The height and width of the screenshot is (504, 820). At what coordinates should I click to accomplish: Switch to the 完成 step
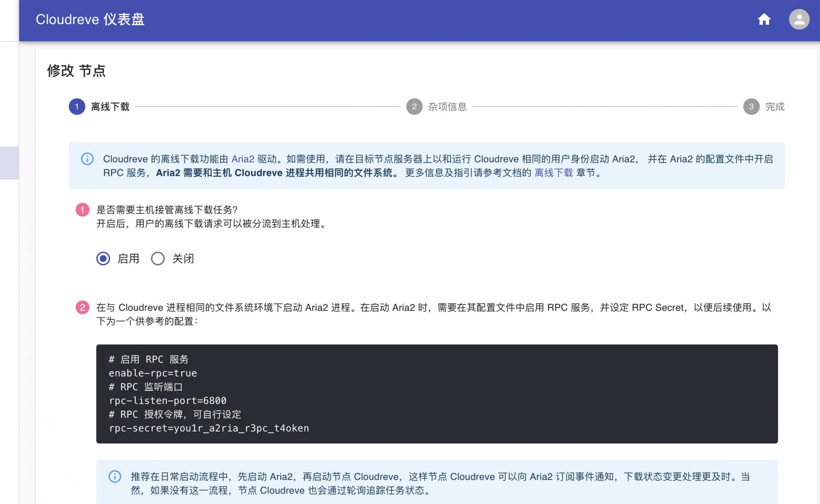pyautogui.click(x=775, y=107)
